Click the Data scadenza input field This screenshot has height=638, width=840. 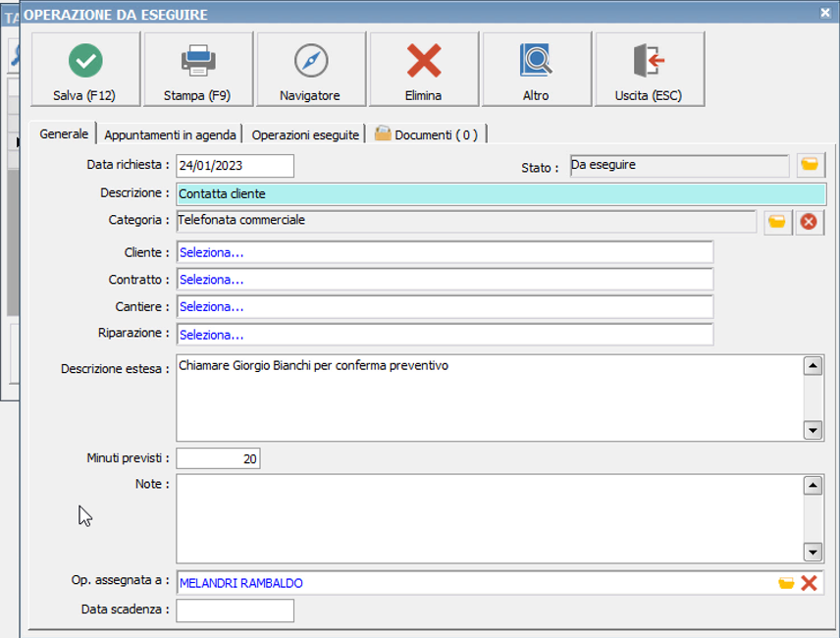click(236, 611)
